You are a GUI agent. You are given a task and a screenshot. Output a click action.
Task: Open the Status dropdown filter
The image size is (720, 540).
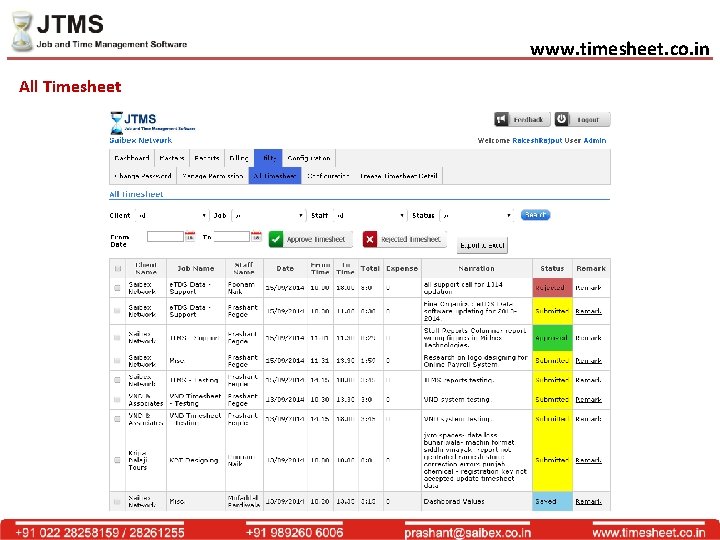(477, 215)
